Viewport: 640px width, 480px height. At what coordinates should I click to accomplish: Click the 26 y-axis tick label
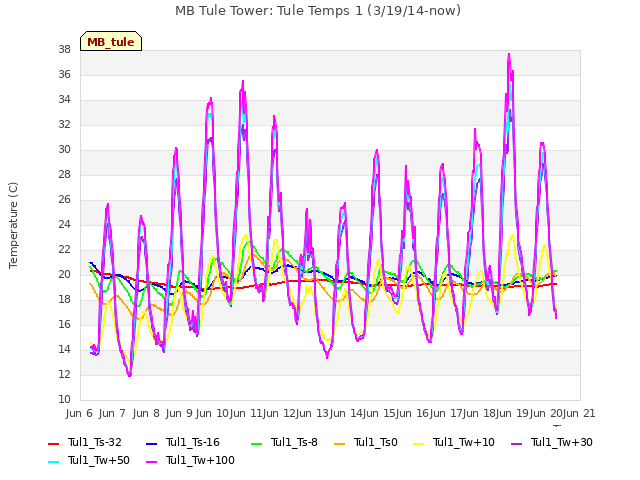pos(64,199)
